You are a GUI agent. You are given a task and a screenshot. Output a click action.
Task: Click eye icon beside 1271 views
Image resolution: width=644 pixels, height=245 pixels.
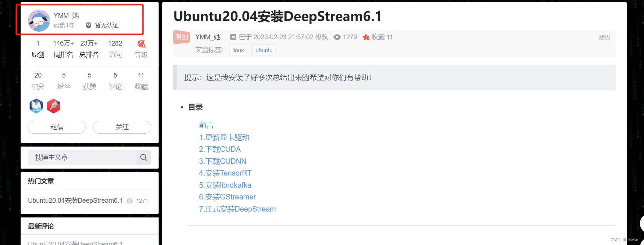tap(130, 201)
